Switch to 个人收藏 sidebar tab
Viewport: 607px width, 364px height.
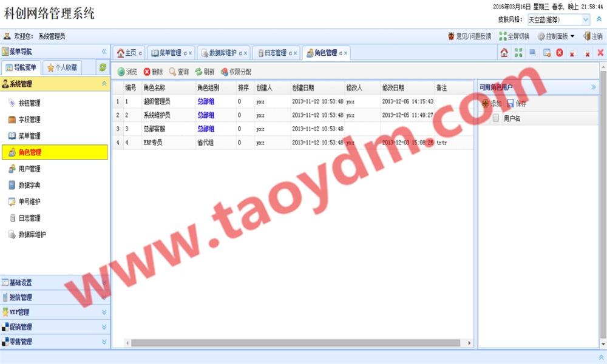coord(63,67)
